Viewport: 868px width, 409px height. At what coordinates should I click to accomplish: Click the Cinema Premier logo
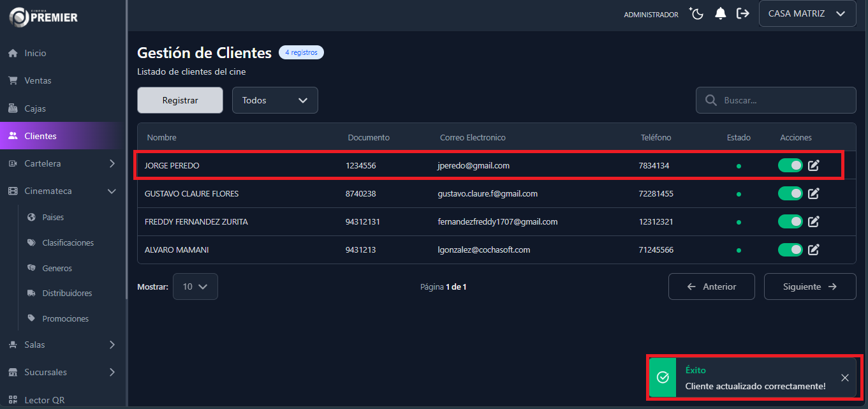point(43,17)
